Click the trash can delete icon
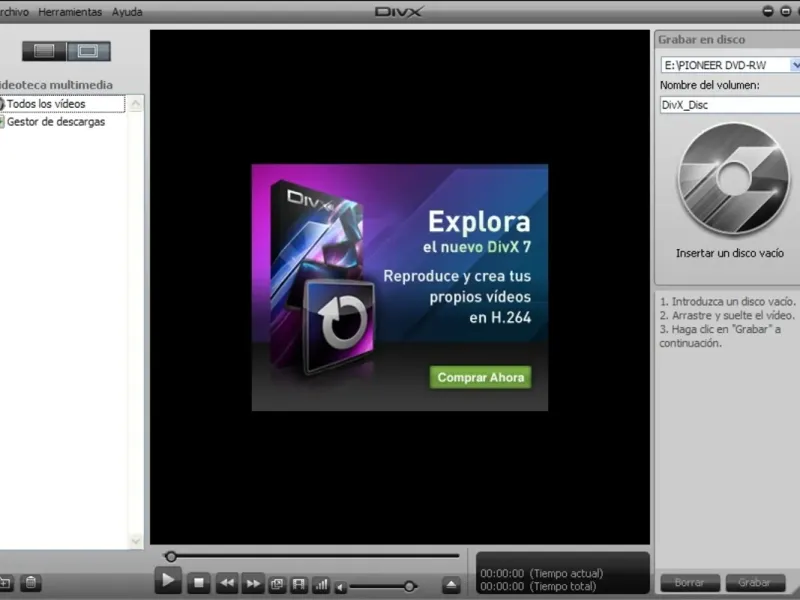The image size is (800, 600). click(31, 583)
